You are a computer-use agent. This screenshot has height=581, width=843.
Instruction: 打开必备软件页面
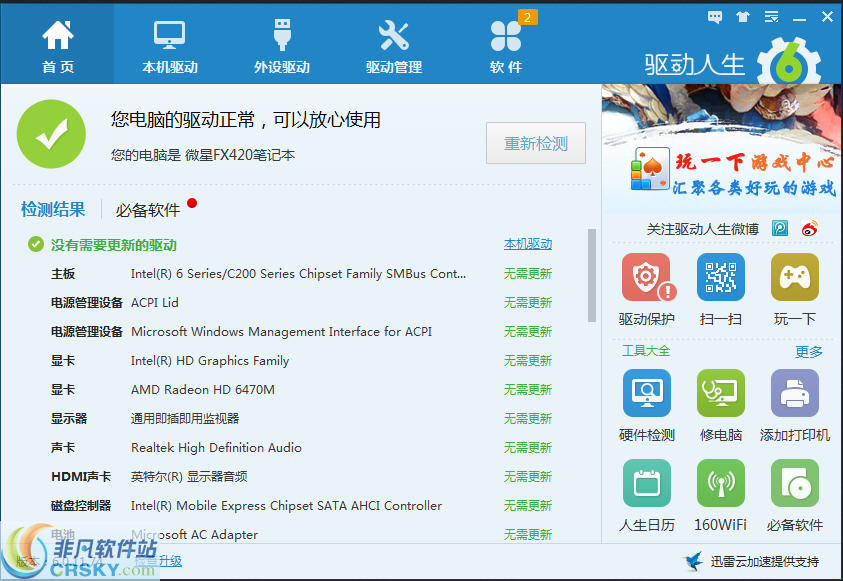coord(794,483)
